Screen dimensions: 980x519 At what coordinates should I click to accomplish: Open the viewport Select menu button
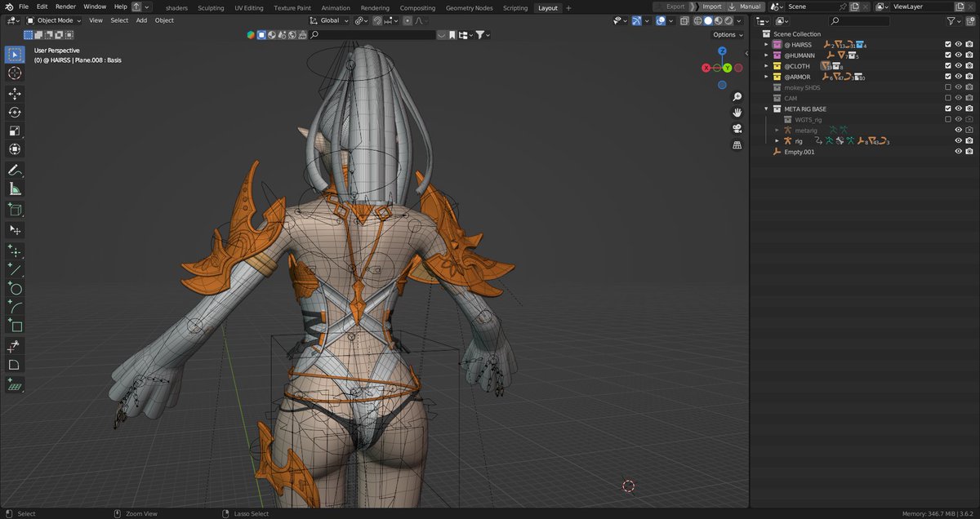pyautogui.click(x=119, y=20)
